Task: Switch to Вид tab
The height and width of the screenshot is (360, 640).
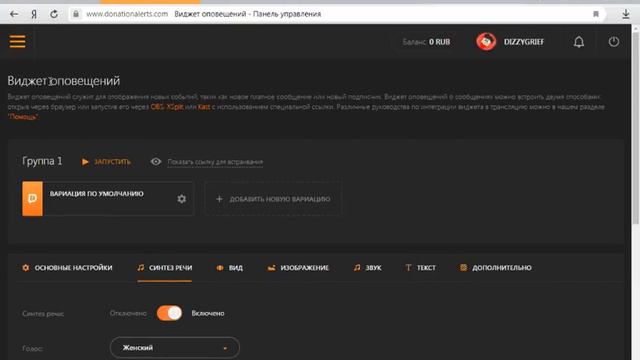Action: coord(230,268)
